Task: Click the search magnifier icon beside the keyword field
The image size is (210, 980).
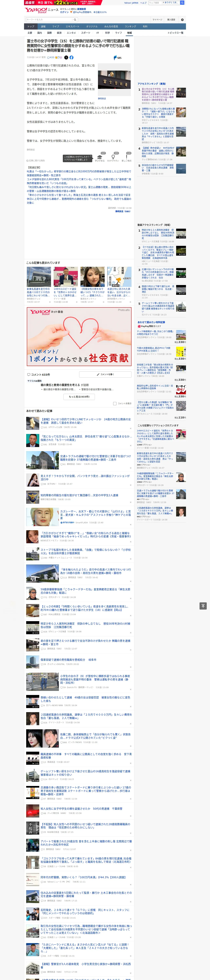Action: [75, 19]
